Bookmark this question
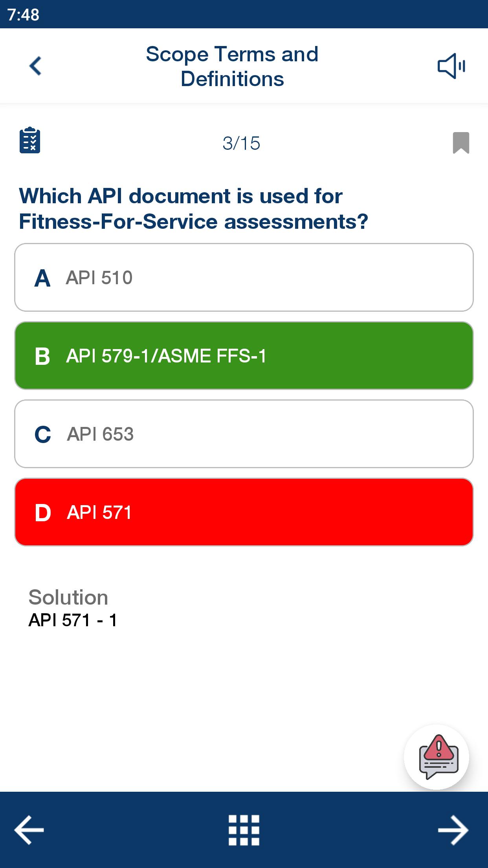The image size is (488, 868). click(461, 143)
